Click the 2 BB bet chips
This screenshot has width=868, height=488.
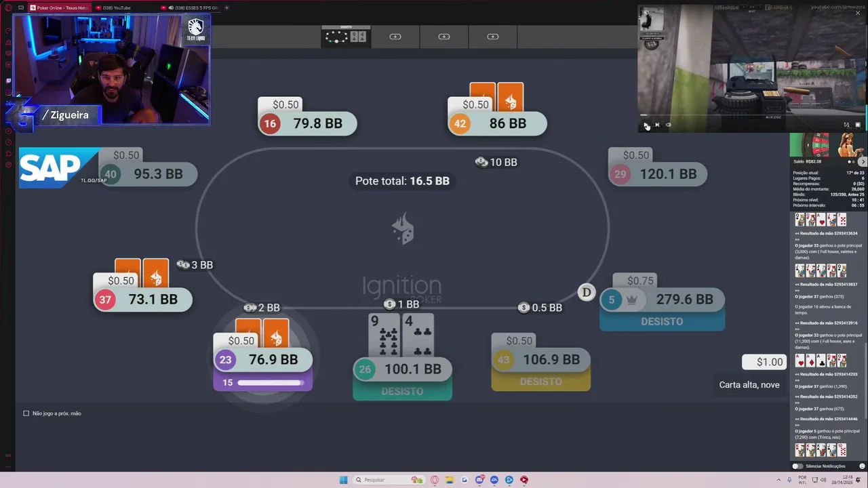click(x=262, y=308)
